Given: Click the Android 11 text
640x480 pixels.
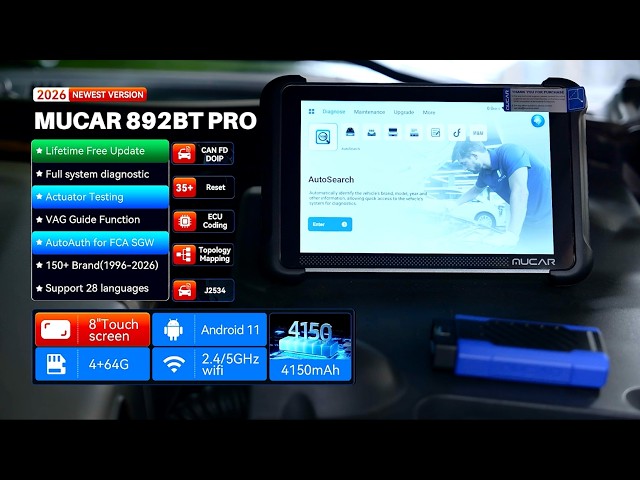Looking at the screenshot, I should (230, 330).
